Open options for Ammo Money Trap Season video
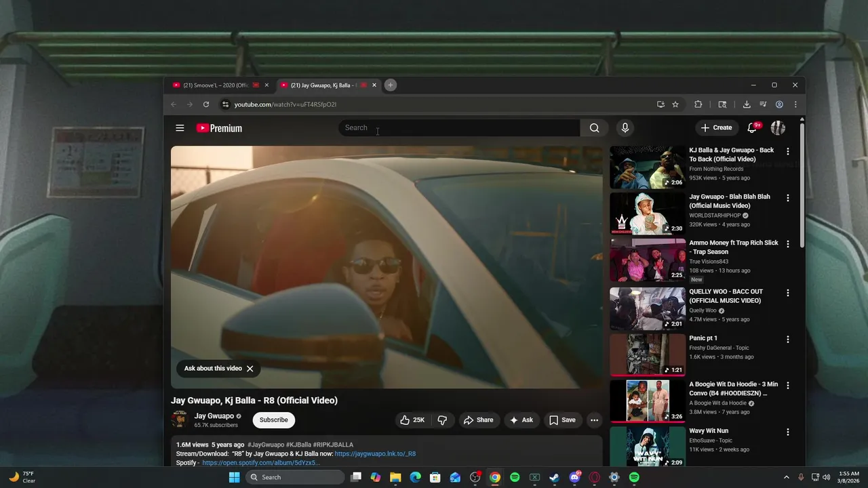868x488 pixels. pyautogui.click(x=788, y=244)
